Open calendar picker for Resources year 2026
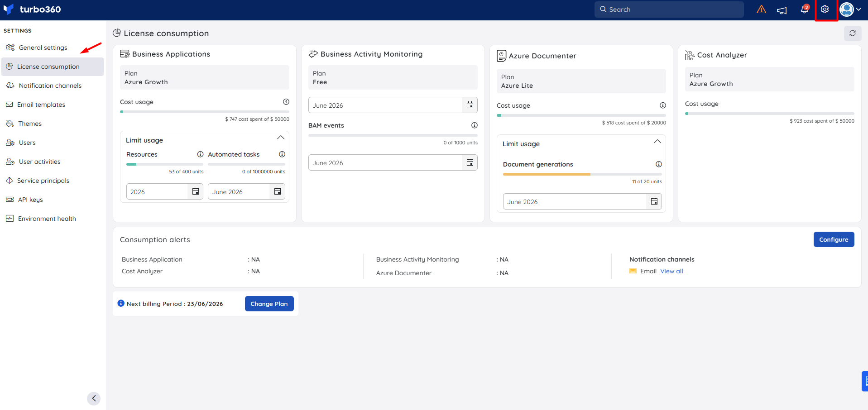Screen dimensions: 868x410 click(x=196, y=191)
